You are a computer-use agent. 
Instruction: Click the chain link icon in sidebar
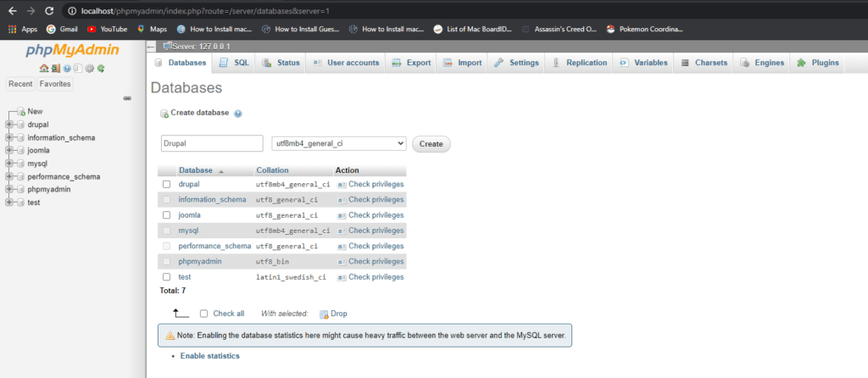pyautogui.click(x=127, y=98)
